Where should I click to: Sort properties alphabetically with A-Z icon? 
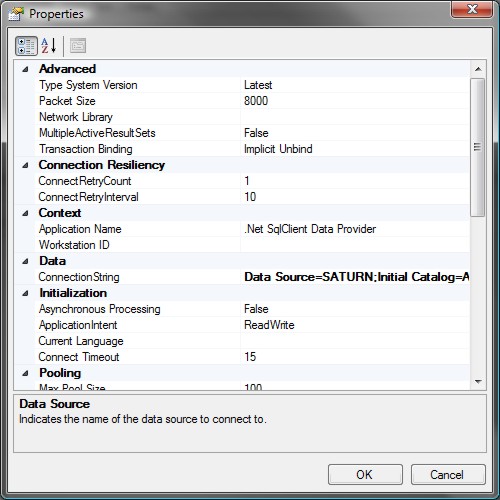click(49, 46)
